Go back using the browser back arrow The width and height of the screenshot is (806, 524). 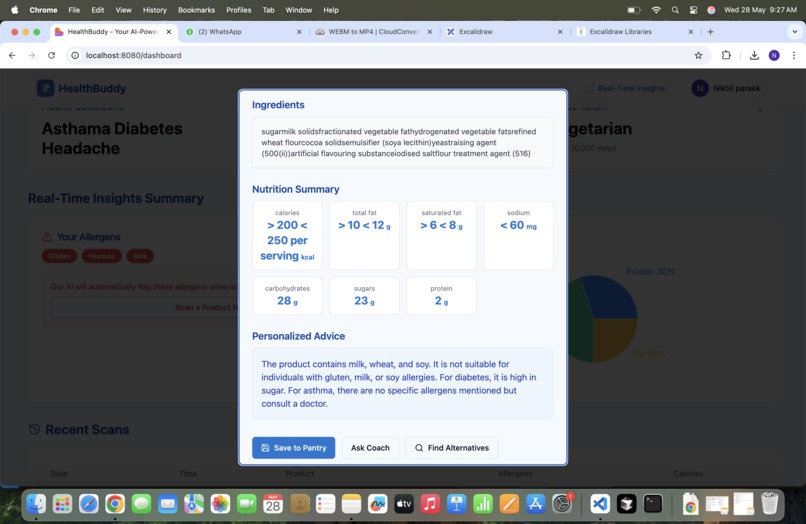pos(12,55)
